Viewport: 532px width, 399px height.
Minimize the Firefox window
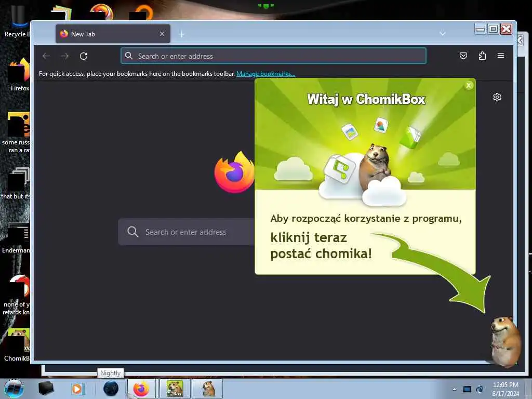pyautogui.click(x=481, y=29)
